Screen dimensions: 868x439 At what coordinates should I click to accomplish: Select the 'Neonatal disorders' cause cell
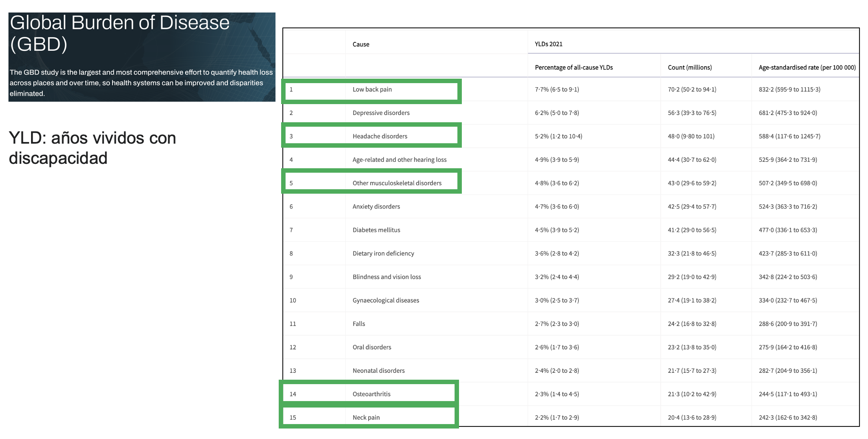click(x=378, y=370)
